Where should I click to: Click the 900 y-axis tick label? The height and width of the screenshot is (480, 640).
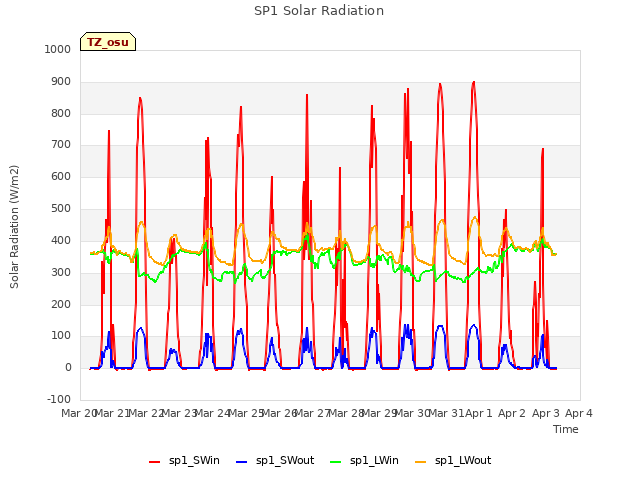tap(61, 82)
